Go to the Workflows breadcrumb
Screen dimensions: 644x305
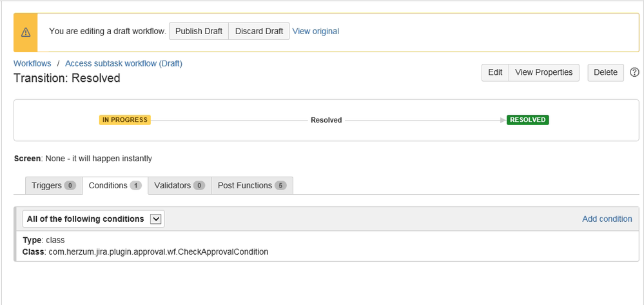click(x=32, y=63)
